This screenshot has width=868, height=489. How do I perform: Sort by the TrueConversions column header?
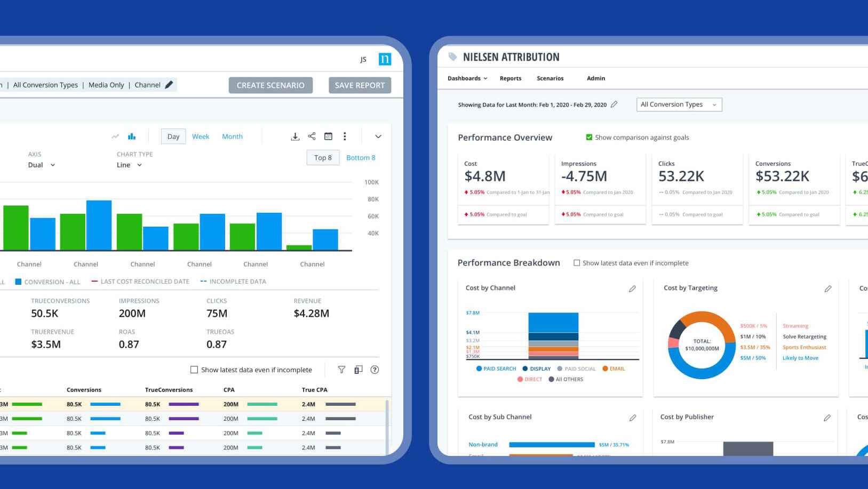click(x=169, y=390)
